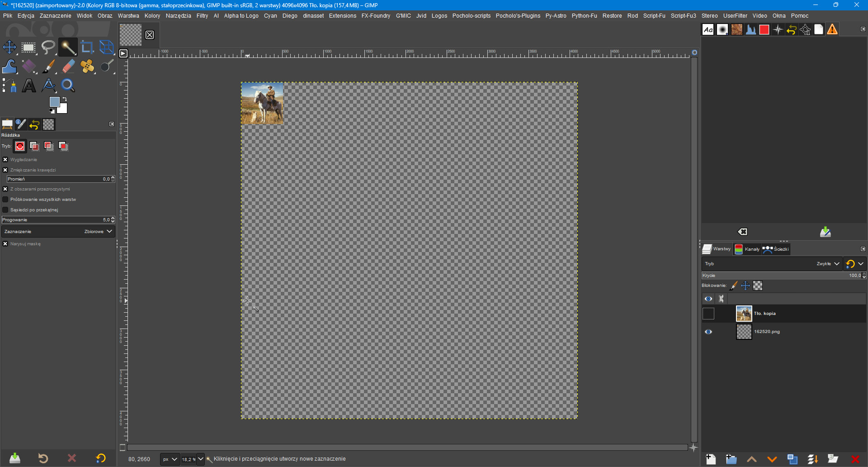The height and width of the screenshot is (467, 868).
Task: Enable Próbkowanie wszystkich warstw checkbox
Action: [x=5, y=200]
